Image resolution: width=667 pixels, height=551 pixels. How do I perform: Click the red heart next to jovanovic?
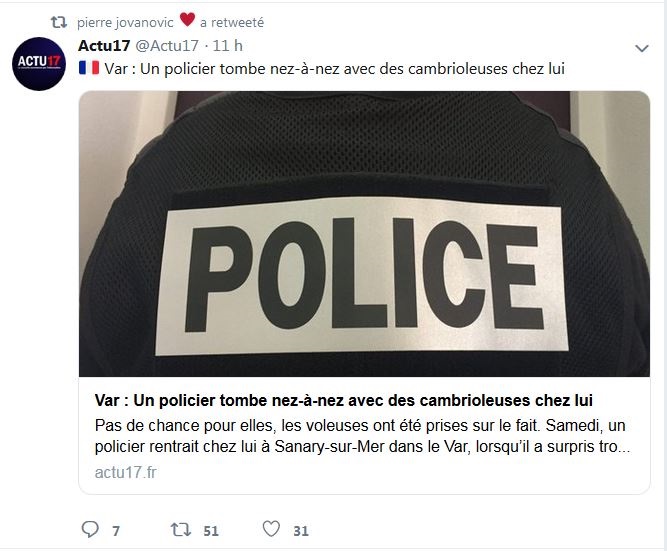click(187, 20)
